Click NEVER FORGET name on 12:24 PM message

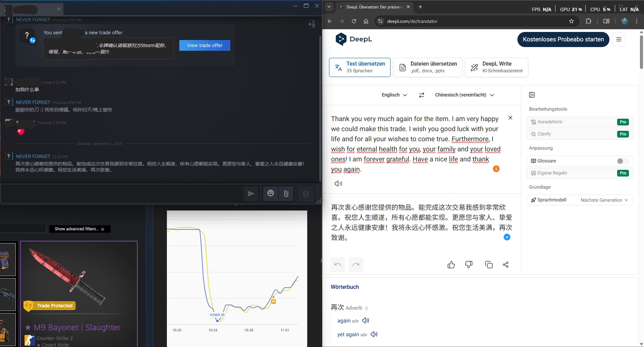point(33,156)
